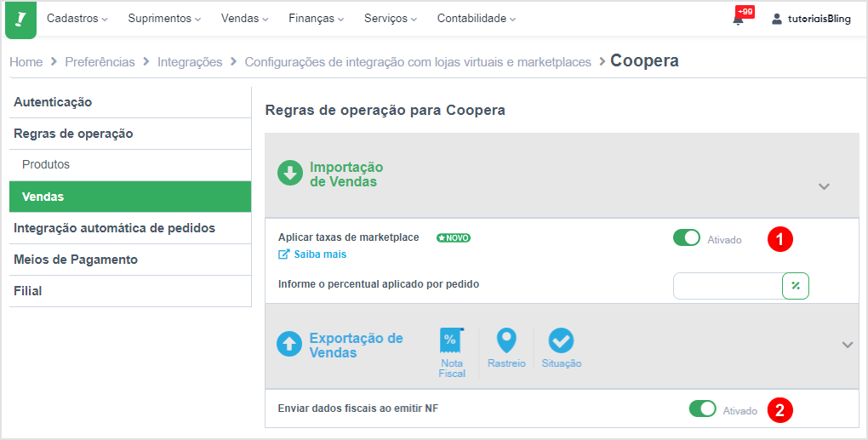Click the Informe o percentual aplicado por pedido label
Image resolution: width=868 pixels, height=440 pixels.
pos(379,284)
